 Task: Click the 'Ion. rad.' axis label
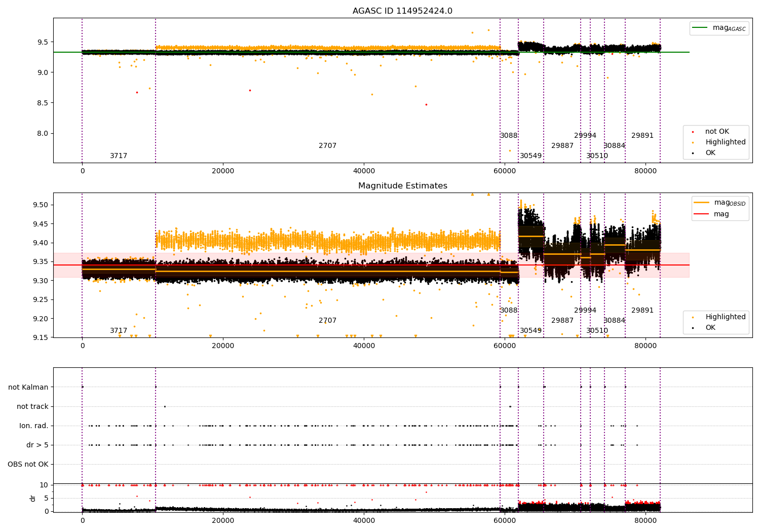(34, 426)
